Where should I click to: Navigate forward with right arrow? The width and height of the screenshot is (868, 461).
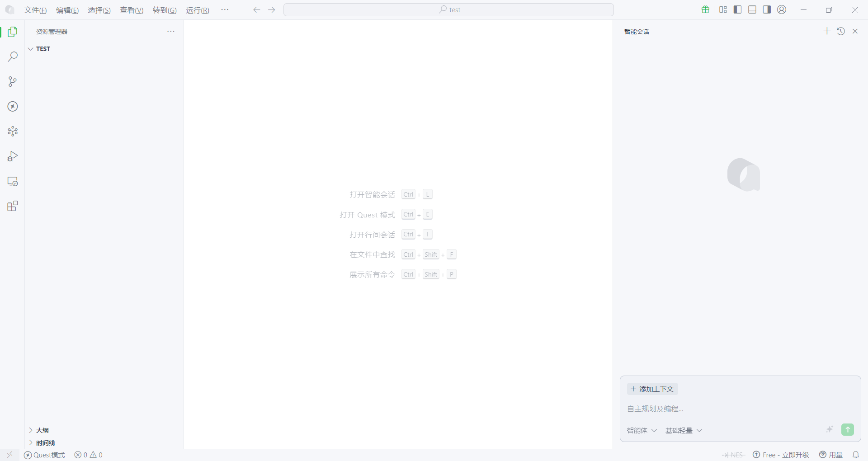pos(271,10)
